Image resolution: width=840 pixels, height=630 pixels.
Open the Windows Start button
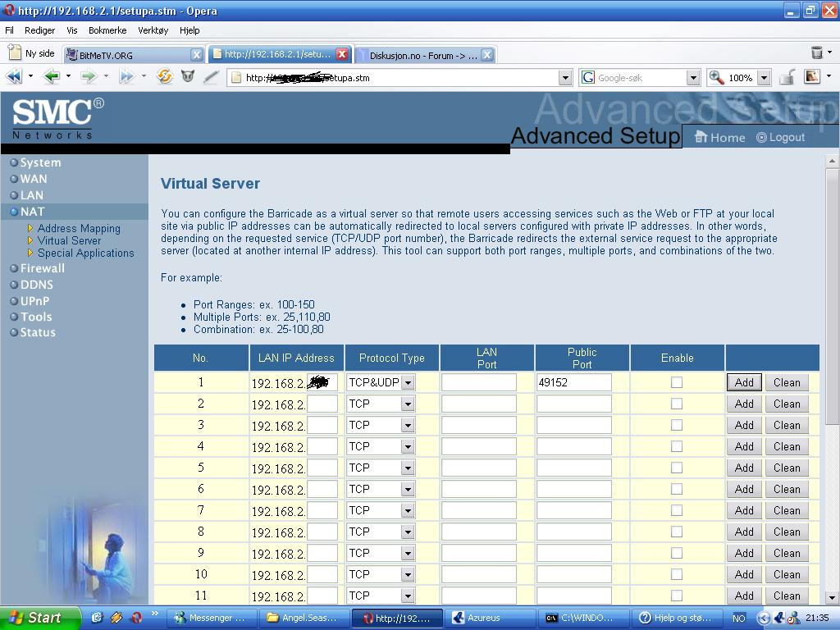40,618
